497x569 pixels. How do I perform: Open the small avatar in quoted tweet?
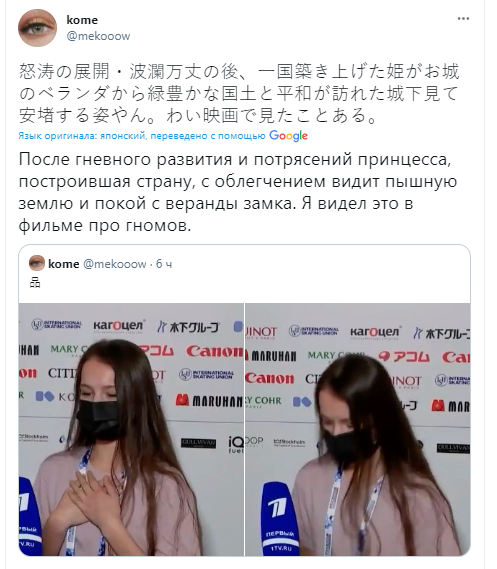37,263
